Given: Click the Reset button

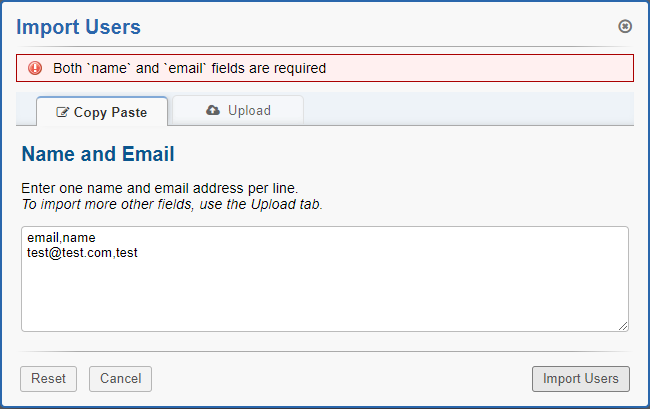Looking at the screenshot, I should coord(48,379).
